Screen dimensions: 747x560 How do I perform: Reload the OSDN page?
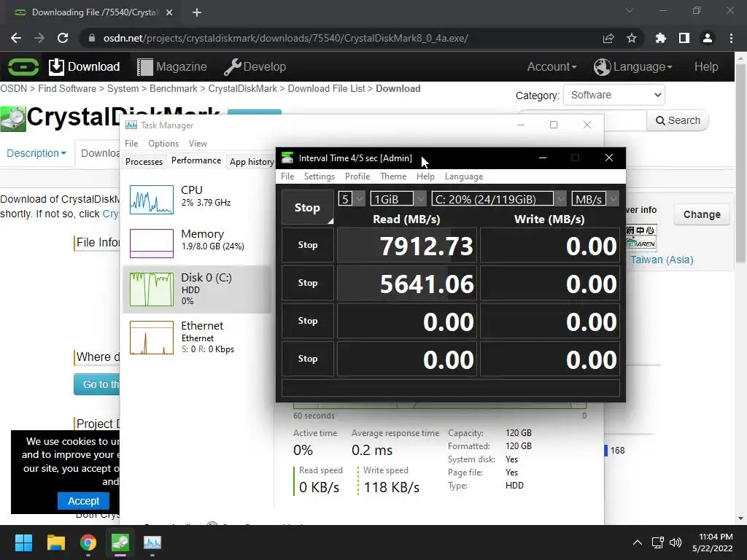[x=63, y=38]
